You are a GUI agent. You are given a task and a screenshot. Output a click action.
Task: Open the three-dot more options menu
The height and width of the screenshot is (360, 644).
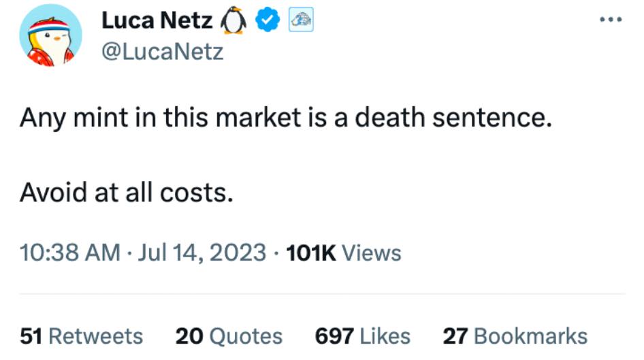(611, 20)
